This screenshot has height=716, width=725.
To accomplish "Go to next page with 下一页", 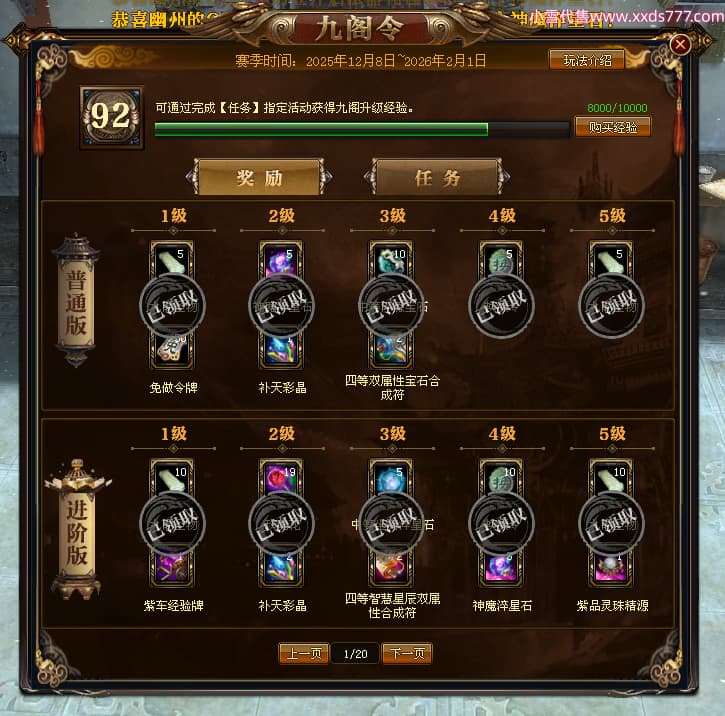I will (407, 654).
